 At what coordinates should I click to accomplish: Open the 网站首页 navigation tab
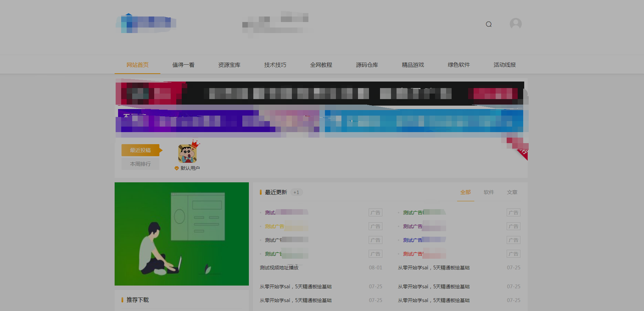pyautogui.click(x=137, y=65)
